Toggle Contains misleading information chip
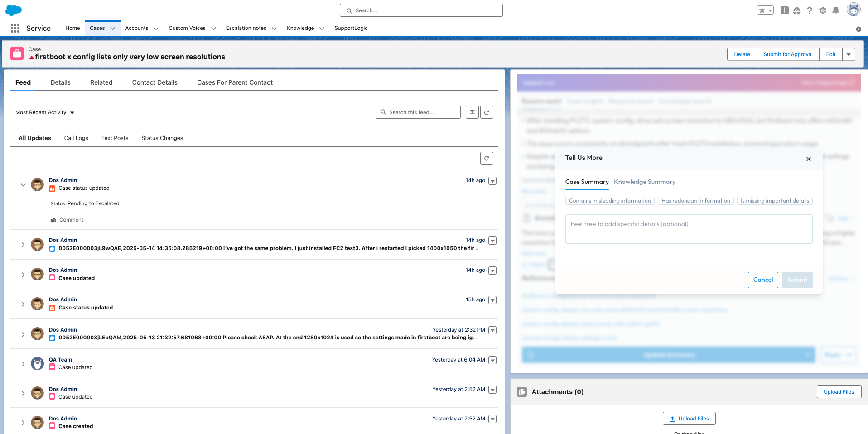Viewport: 868px width, 434px height. click(610, 201)
